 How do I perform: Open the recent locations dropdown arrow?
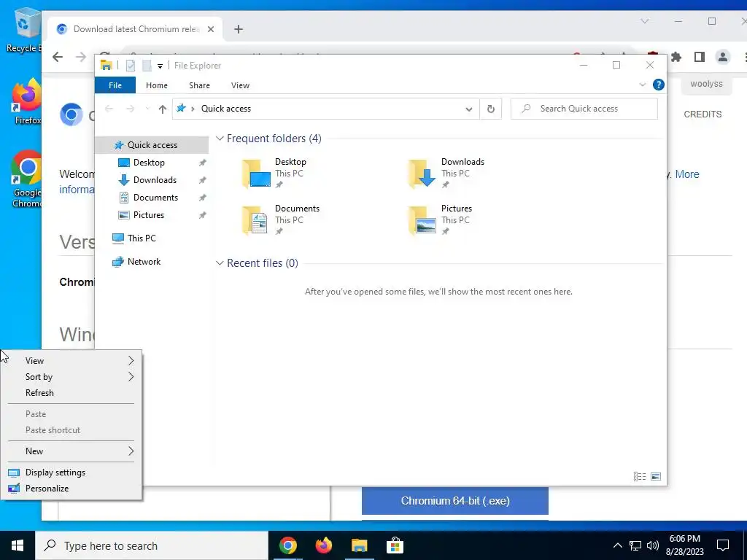[x=147, y=109]
